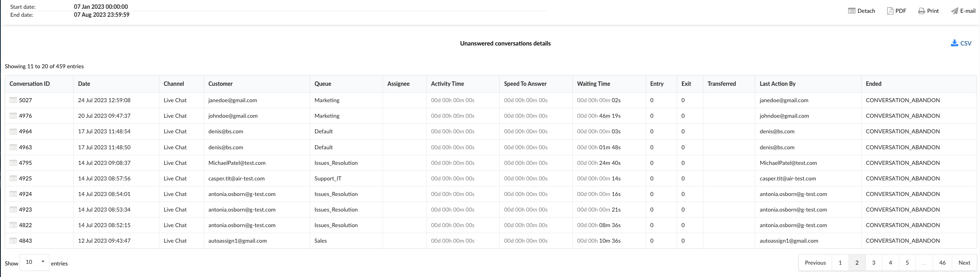The height and width of the screenshot is (277, 980).
Task: Sort table by Customer column header
Action: 257,84
